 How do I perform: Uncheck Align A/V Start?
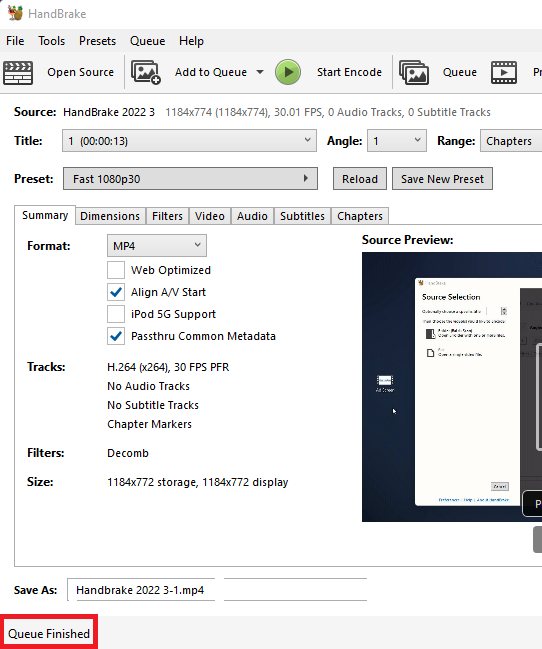[x=116, y=292]
